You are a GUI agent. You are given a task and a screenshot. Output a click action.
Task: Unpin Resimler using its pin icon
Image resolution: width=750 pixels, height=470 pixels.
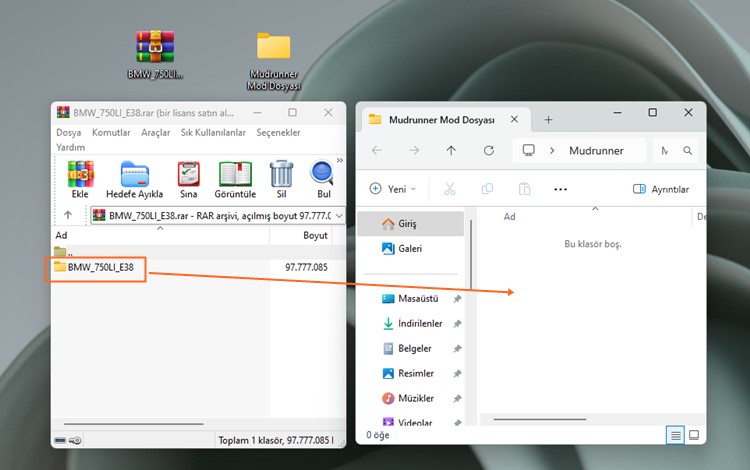point(457,373)
